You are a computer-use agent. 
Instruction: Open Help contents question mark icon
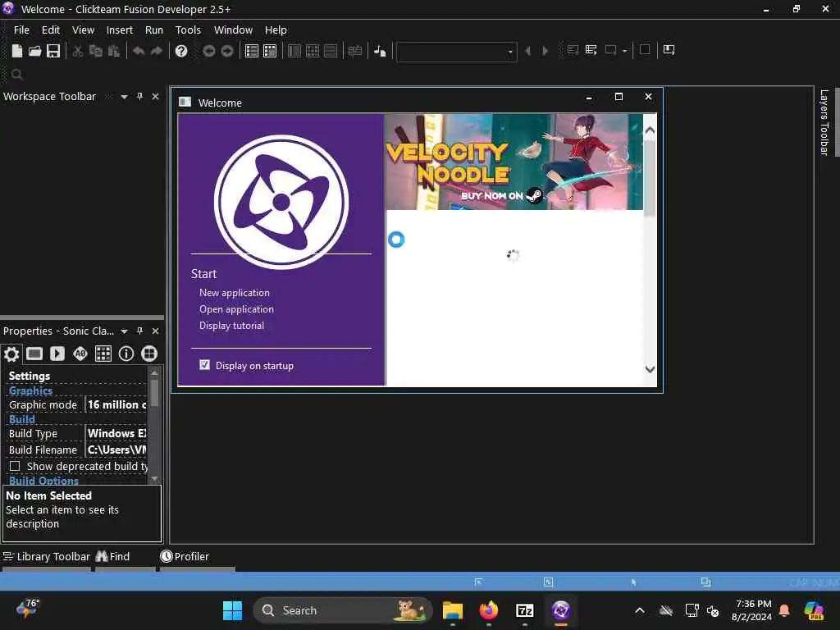tap(181, 51)
